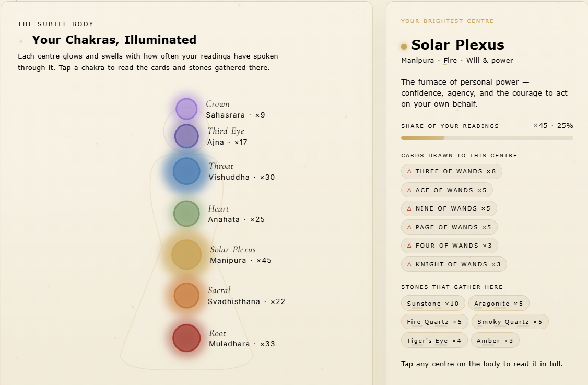588x385 pixels.
Task: Select the golden Solar Plexus chakra orb
Action: [x=186, y=255]
